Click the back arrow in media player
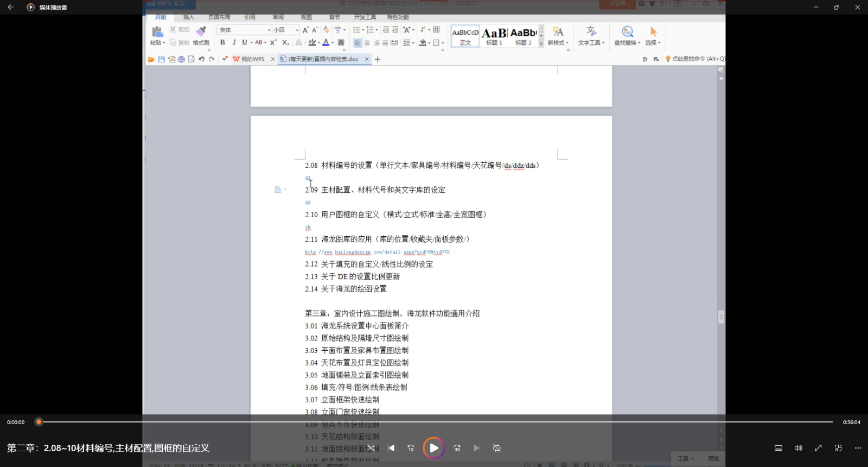868x467 pixels. (11, 7)
